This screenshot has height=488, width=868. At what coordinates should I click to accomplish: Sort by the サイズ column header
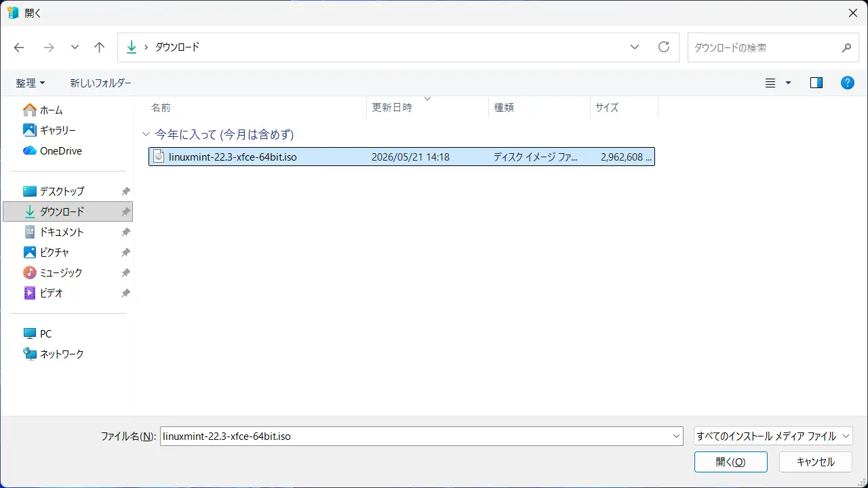pyautogui.click(x=624, y=107)
